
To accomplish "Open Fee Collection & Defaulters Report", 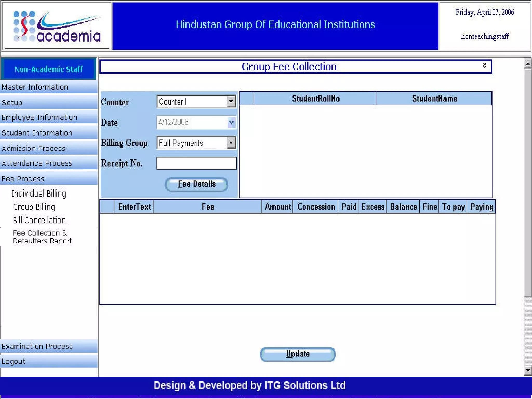I will coord(42,237).
